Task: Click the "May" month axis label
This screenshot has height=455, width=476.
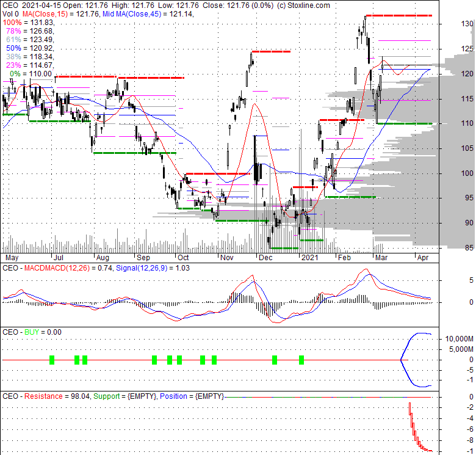Action: click(x=12, y=258)
